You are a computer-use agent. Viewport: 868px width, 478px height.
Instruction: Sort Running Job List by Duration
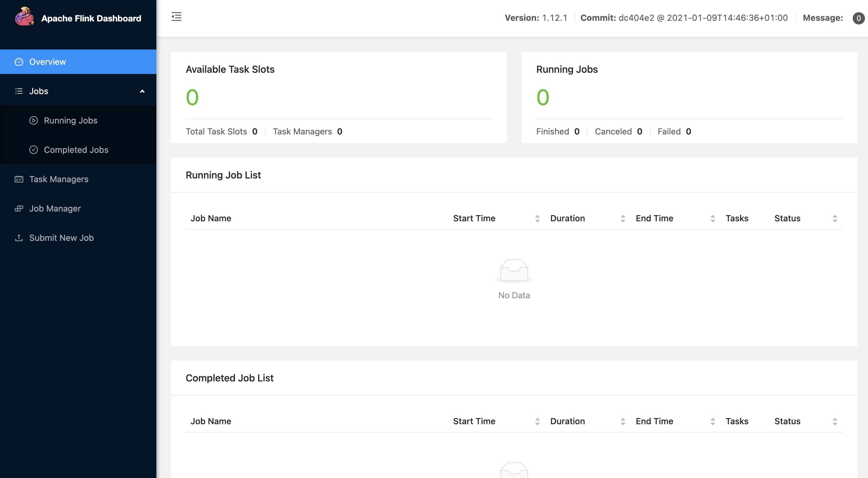point(623,219)
